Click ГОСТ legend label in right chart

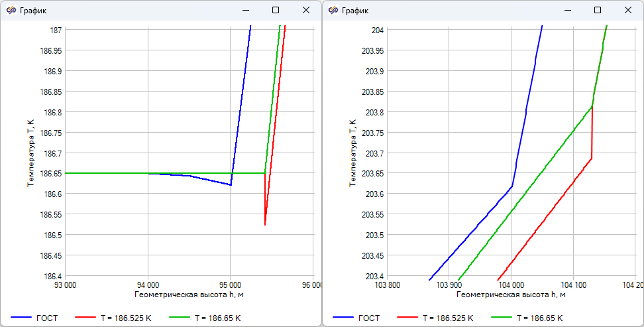369,318
